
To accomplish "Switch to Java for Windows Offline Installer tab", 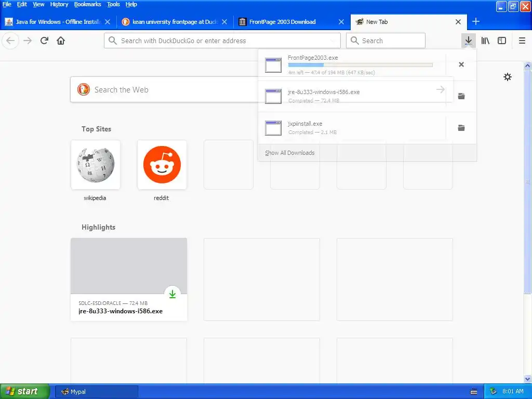I will pyautogui.click(x=58, y=22).
